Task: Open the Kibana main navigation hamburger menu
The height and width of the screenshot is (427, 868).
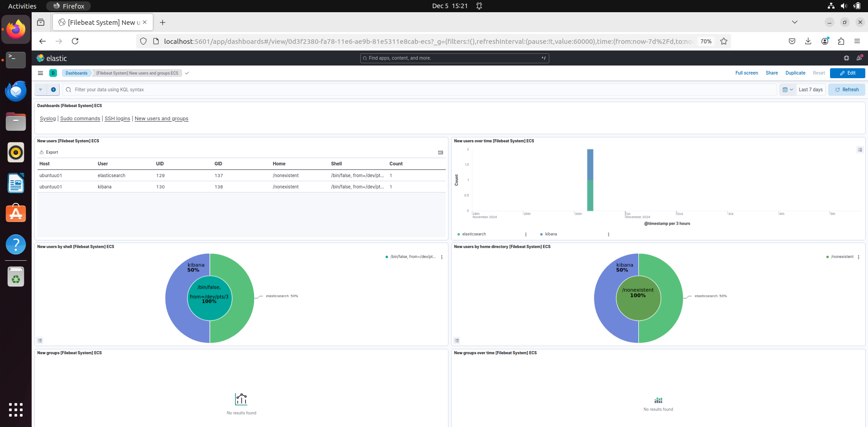Action: click(x=40, y=73)
